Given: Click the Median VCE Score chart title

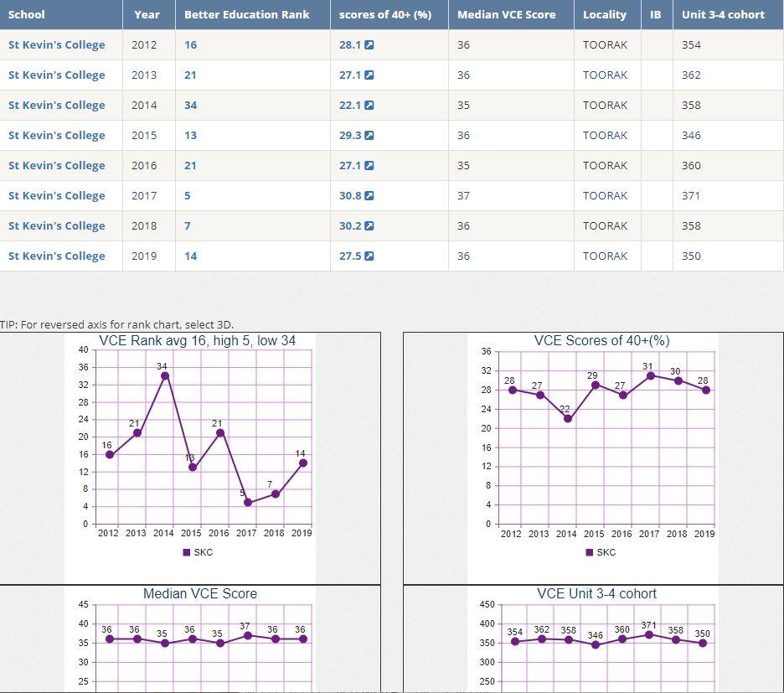Looking at the screenshot, I should 200,594.
